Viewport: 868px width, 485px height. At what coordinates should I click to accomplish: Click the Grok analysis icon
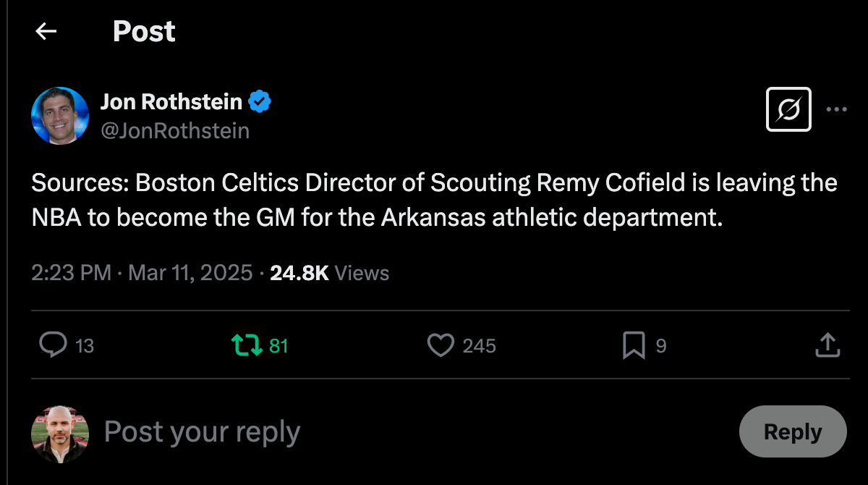click(788, 109)
